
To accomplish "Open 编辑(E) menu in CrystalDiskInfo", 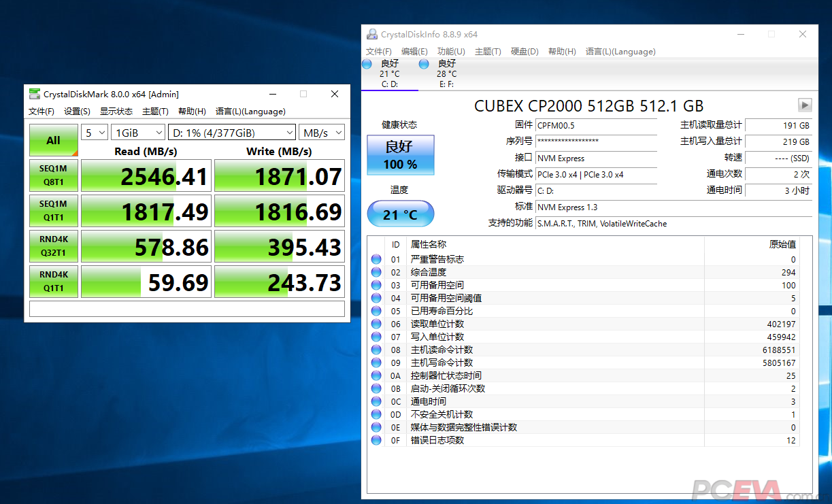I will 414,52.
